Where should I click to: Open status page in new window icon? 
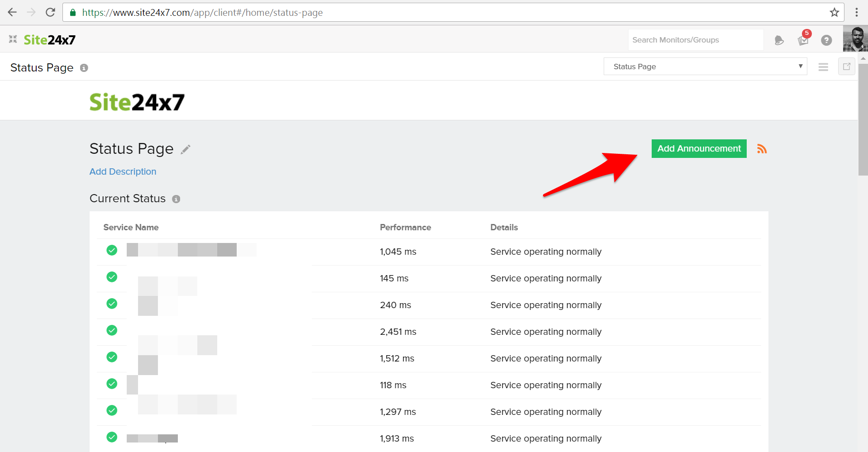pyautogui.click(x=846, y=67)
